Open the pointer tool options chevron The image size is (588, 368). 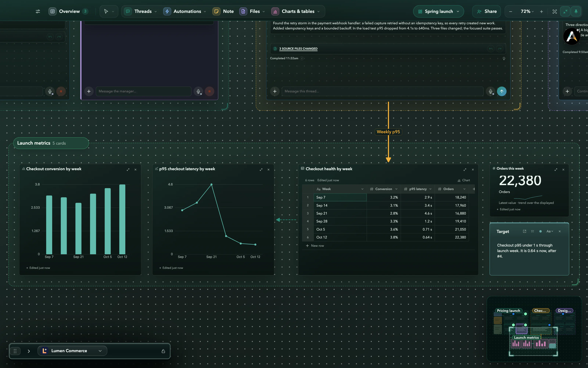(113, 11)
